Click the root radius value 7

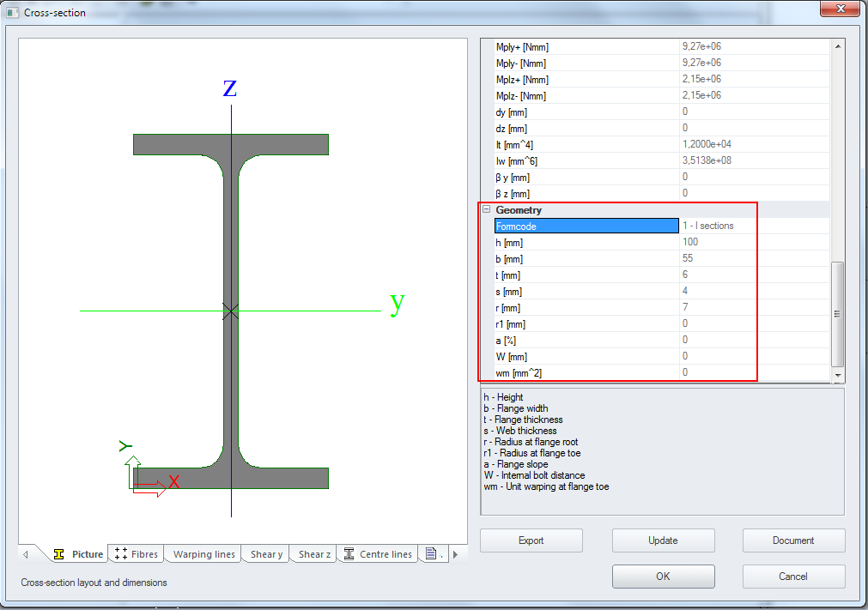click(685, 307)
